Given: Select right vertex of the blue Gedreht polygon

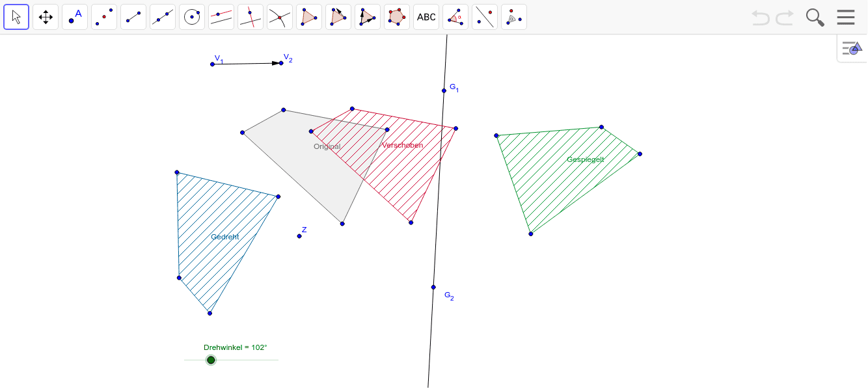Looking at the screenshot, I should tap(278, 196).
